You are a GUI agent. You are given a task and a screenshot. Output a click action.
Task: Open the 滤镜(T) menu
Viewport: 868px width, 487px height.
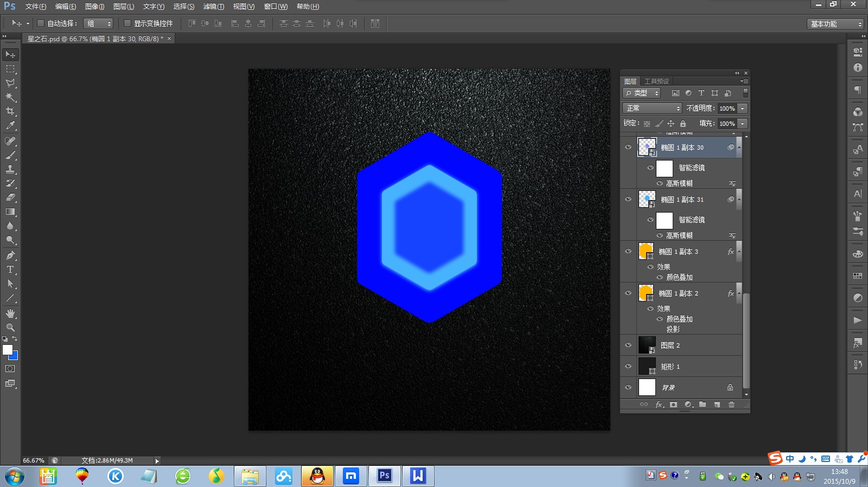pos(214,7)
